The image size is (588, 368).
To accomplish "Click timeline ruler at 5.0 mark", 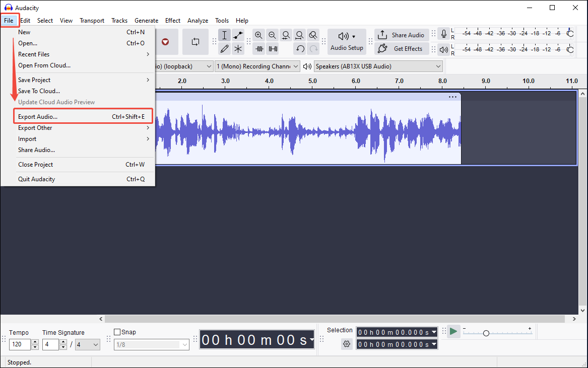I will pyautogui.click(x=312, y=81).
